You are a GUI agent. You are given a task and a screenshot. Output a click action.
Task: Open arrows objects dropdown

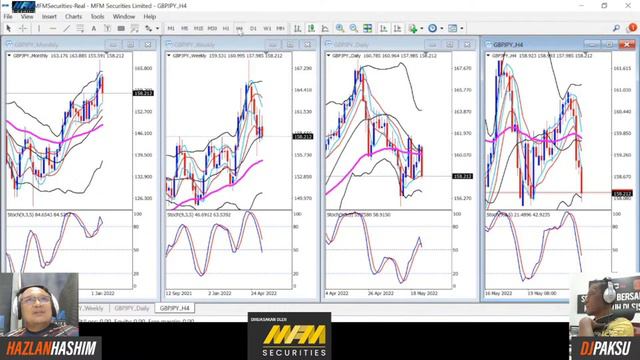point(158,29)
